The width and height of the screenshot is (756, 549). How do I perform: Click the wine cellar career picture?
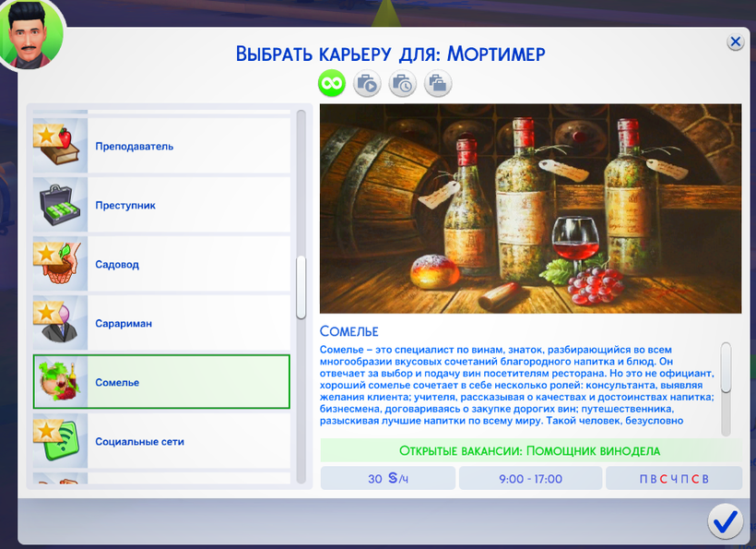click(530, 209)
